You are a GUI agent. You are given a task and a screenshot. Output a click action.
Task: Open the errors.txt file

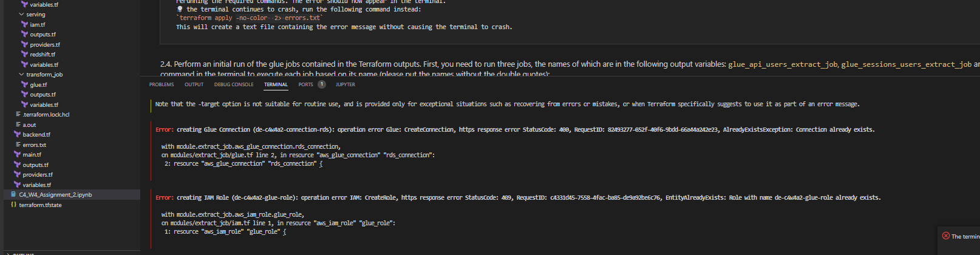34,144
